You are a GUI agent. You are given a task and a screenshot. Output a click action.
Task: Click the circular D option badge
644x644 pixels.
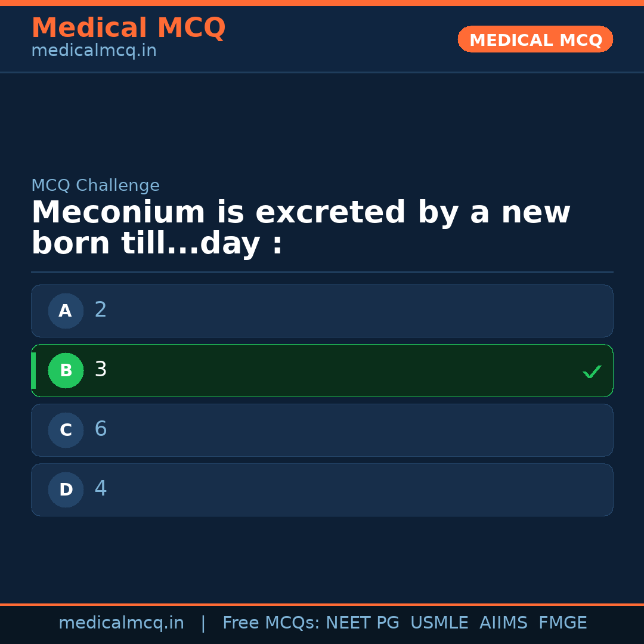pyautogui.click(x=66, y=490)
